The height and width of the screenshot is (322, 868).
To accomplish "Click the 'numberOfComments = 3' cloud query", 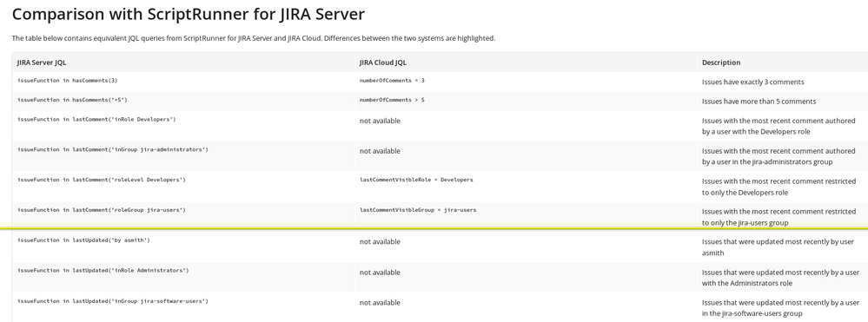I will click(x=392, y=81).
